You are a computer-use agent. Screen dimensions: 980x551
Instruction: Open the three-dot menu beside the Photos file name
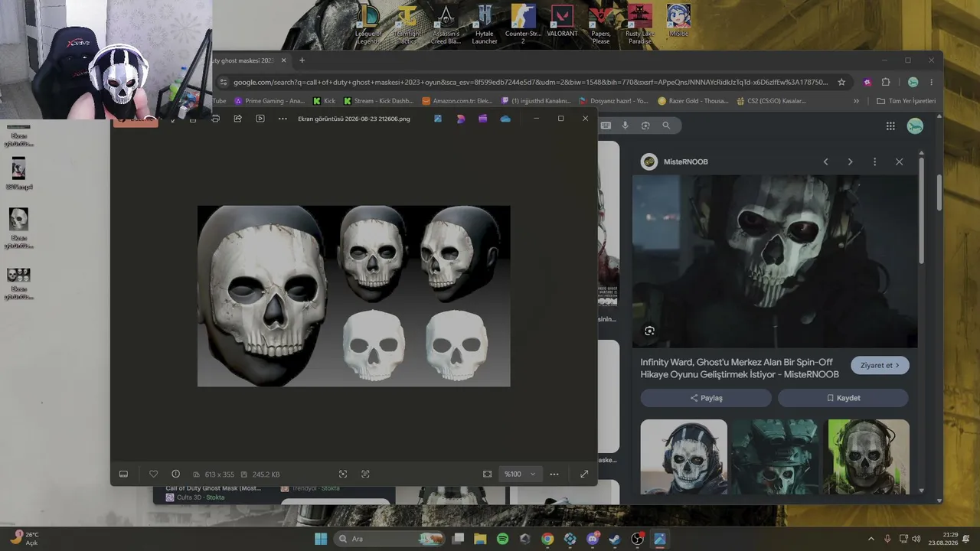click(x=283, y=119)
